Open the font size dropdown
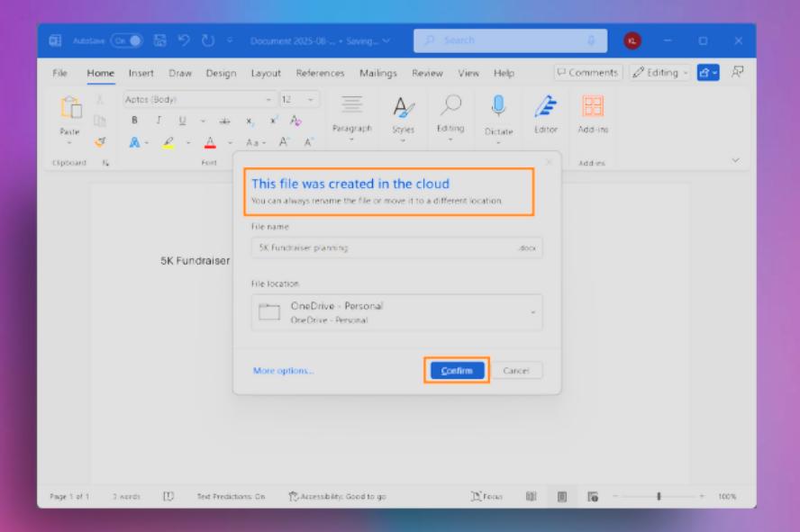The image size is (800, 532). [312, 100]
